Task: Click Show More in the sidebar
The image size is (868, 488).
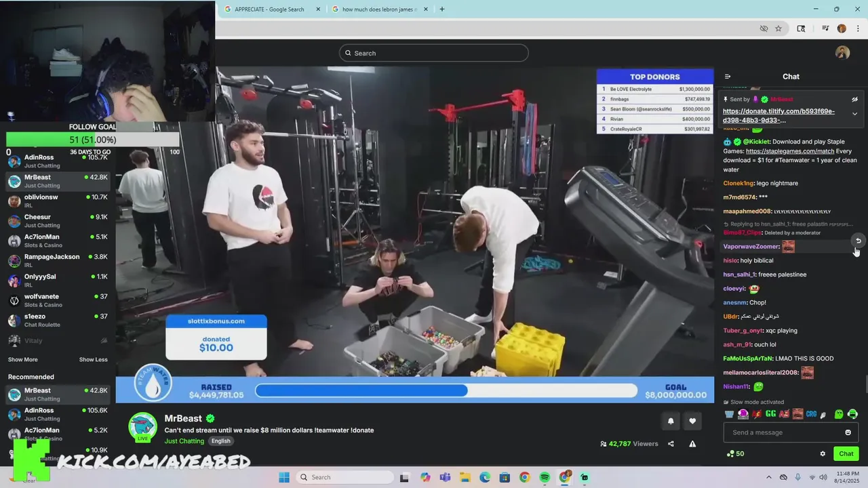Action: [23, 359]
